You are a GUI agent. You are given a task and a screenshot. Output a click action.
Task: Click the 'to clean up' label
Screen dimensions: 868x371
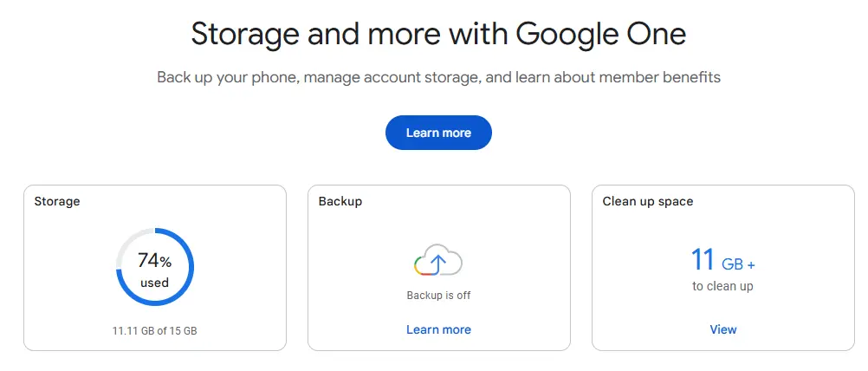[x=723, y=286]
